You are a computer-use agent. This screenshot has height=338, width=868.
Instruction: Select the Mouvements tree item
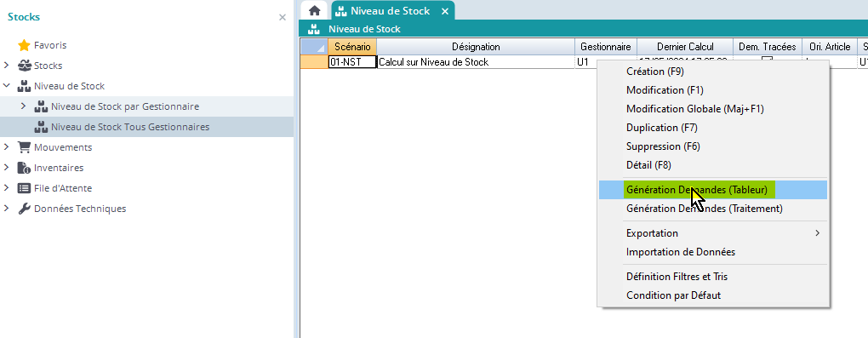pyautogui.click(x=63, y=147)
